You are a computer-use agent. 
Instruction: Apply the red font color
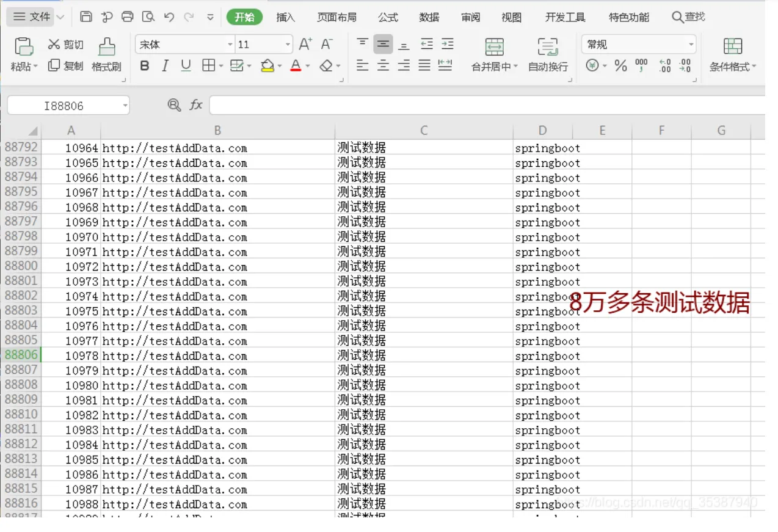(x=296, y=65)
